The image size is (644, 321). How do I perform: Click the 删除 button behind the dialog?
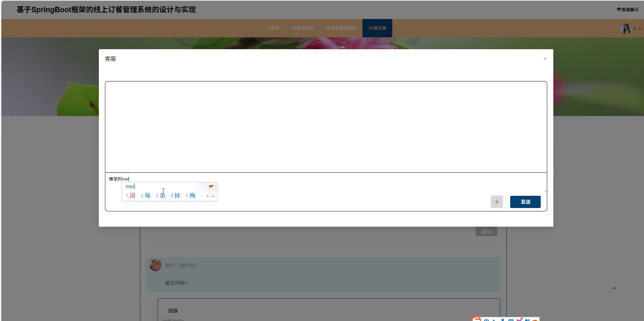pyautogui.click(x=486, y=232)
